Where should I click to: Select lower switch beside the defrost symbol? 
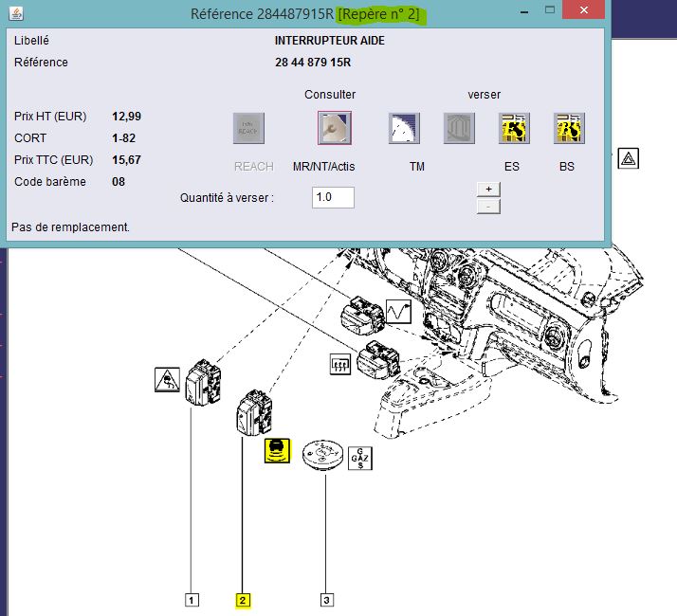pyautogui.click(x=379, y=359)
